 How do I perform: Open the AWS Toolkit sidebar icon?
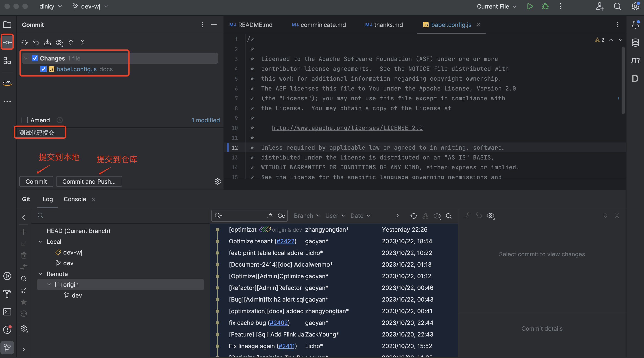(x=7, y=82)
